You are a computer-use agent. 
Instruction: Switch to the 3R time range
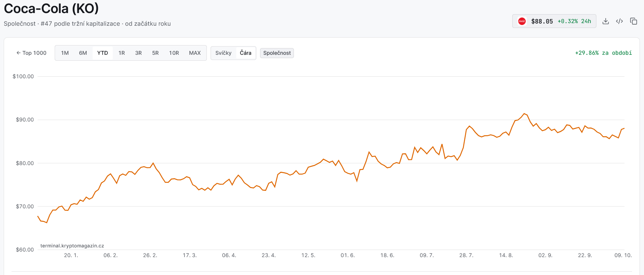138,53
